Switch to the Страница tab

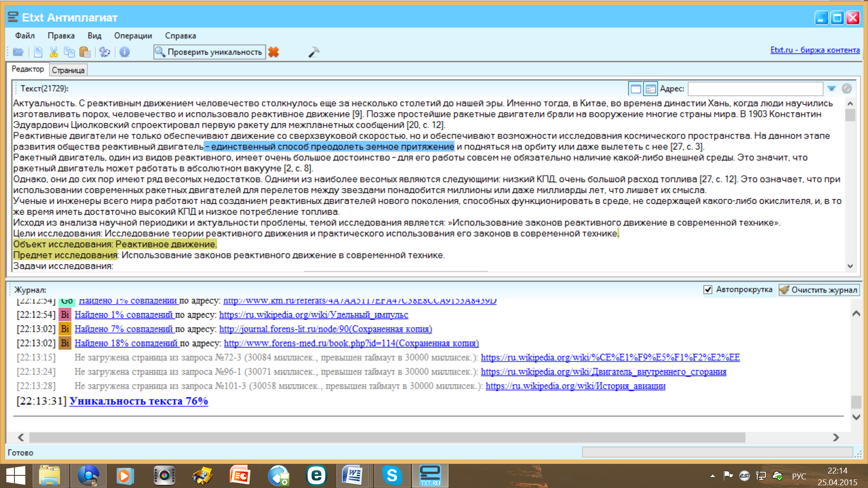pos(68,70)
